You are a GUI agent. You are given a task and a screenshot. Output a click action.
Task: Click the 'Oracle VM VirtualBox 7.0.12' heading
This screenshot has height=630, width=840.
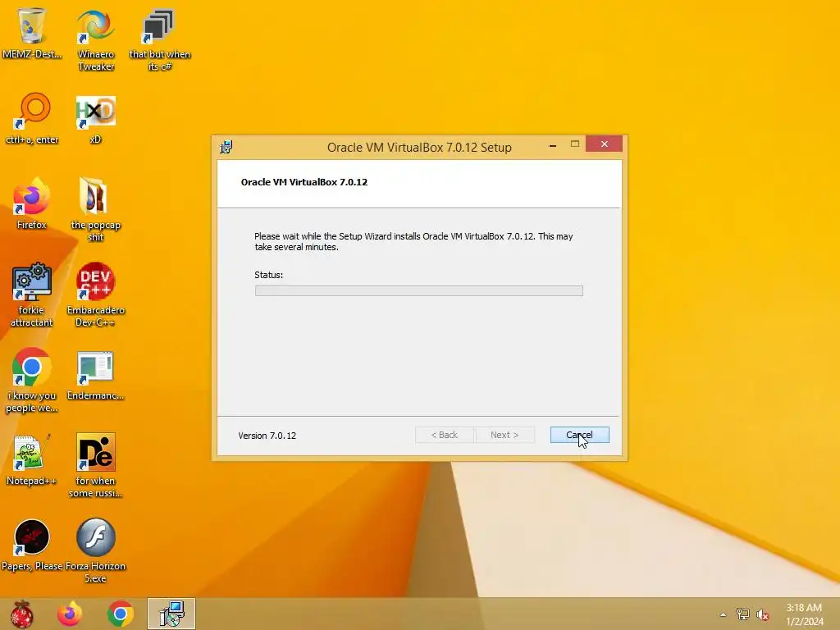coord(304,182)
